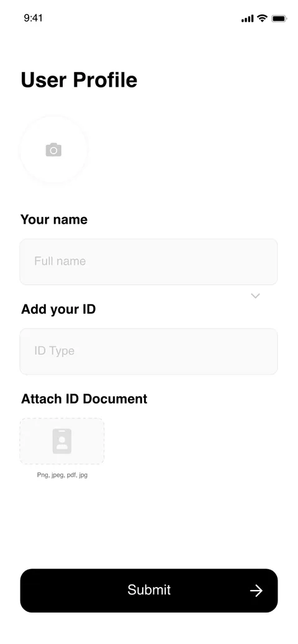
Task: Click the dashed Attach ID upload box
Action: (61, 441)
